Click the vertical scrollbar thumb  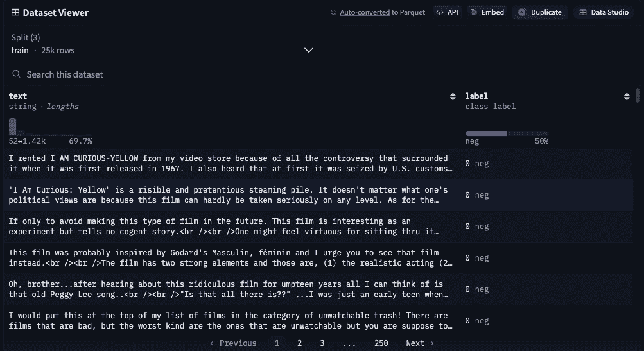click(638, 95)
